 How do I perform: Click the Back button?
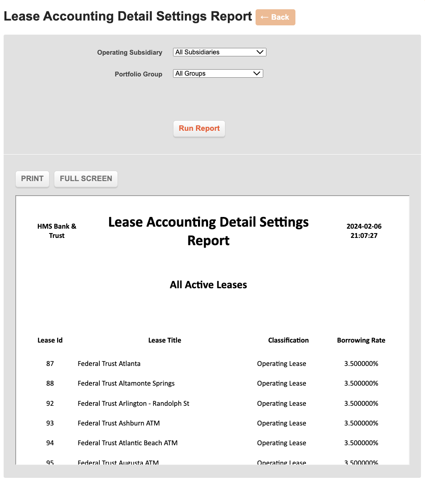coord(275,17)
